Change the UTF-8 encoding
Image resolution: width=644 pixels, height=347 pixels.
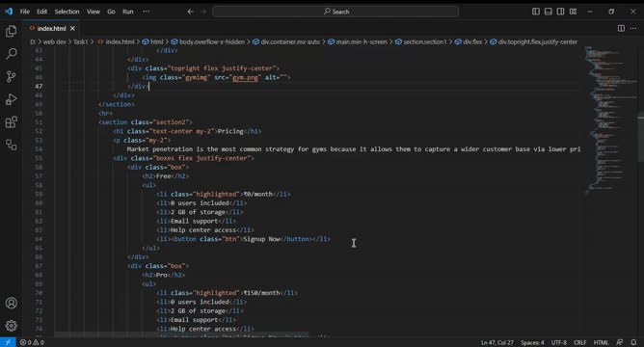pyautogui.click(x=559, y=342)
